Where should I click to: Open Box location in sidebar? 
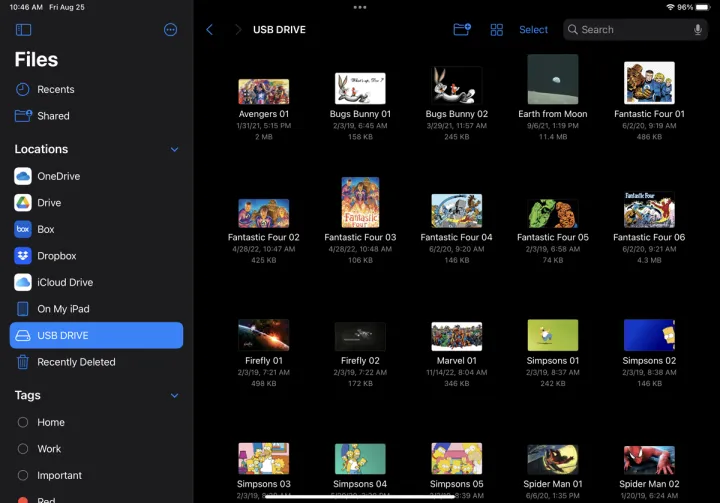[45, 229]
